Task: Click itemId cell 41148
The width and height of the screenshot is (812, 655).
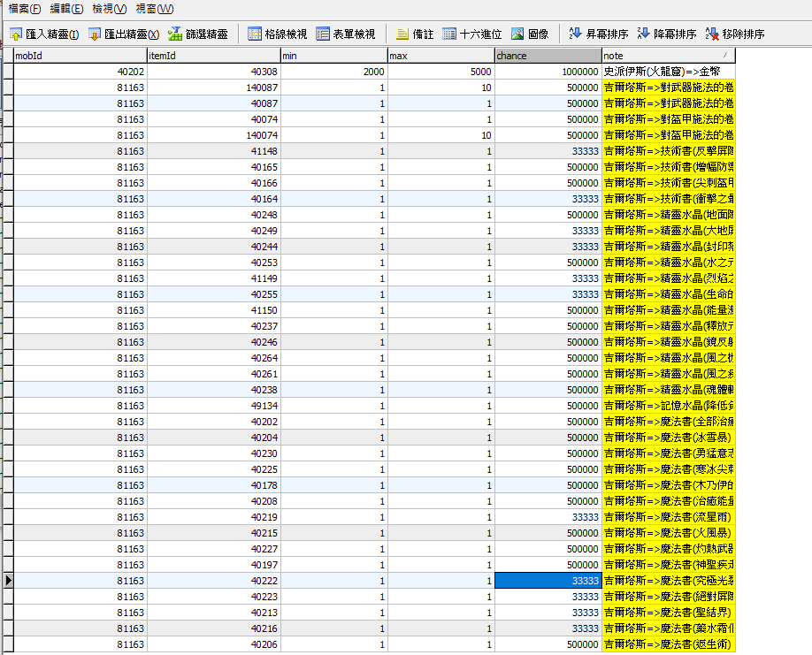Action: [214, 151]
